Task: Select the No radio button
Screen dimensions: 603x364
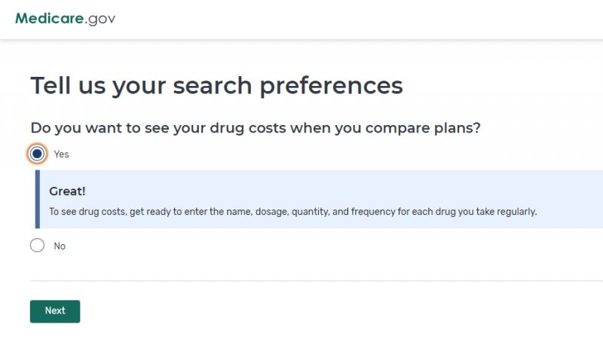Action: 37,245
